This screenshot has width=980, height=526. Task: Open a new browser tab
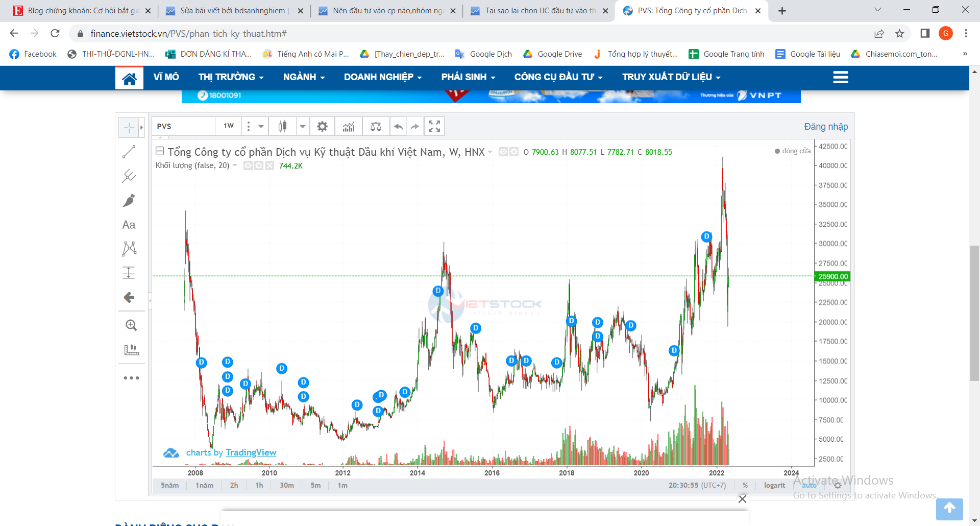pos(782,11)
